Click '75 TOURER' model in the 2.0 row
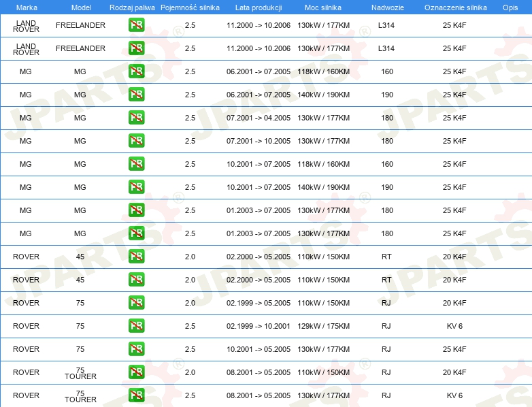 coord(81,373)
